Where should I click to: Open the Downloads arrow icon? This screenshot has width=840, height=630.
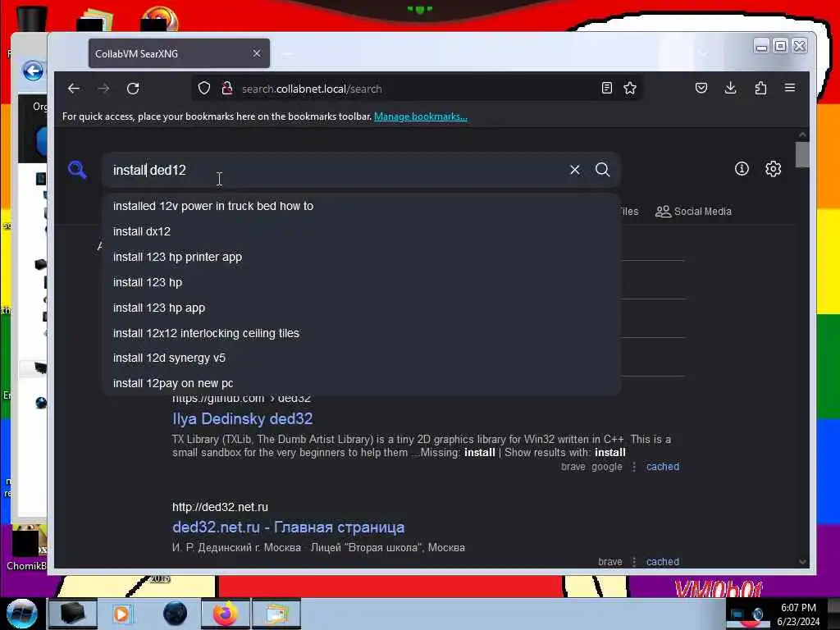tap(730, 88)
